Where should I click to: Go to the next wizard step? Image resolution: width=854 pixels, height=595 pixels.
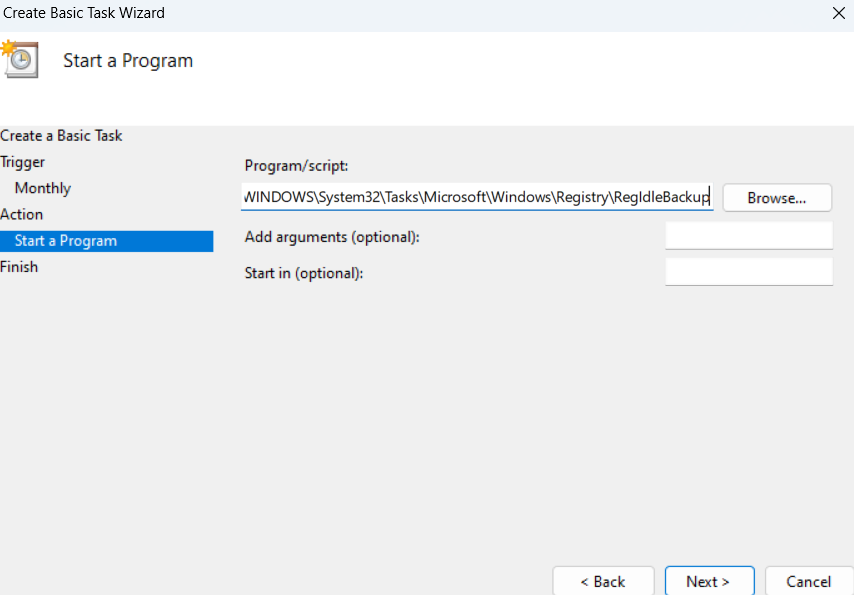(x=709, y=581)
